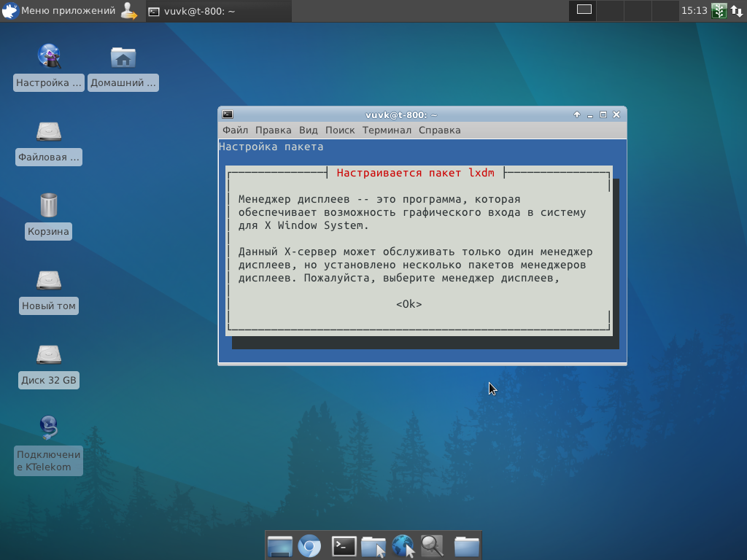Click vuvk@t-800 taskbar window button
747x560 pixels.
click(218, 11)
